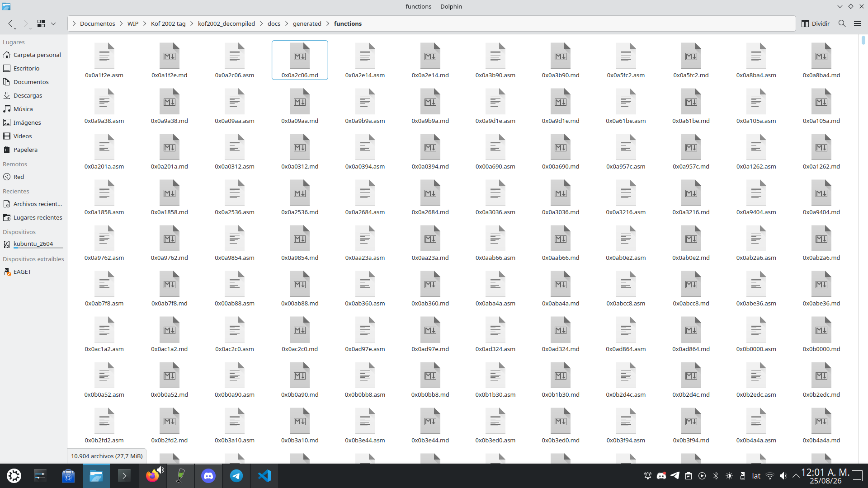Go back to the previous folder

(x=10, y=23)
